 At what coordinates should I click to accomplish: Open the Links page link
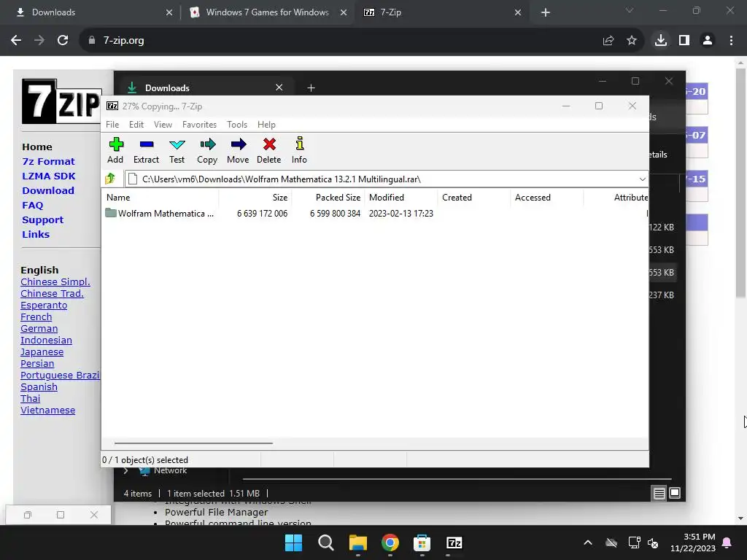tap(36, 234)
